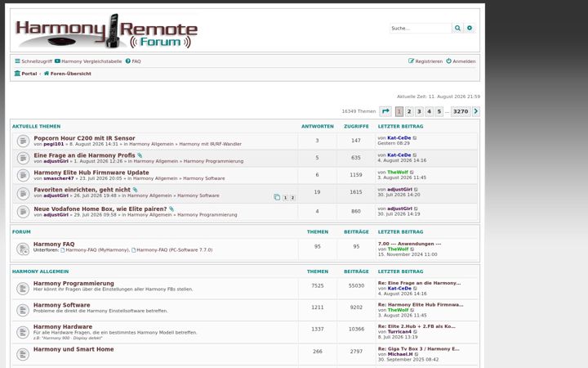
Task: Click Harmony Software forum icon
Action: [x=23, y=310]
